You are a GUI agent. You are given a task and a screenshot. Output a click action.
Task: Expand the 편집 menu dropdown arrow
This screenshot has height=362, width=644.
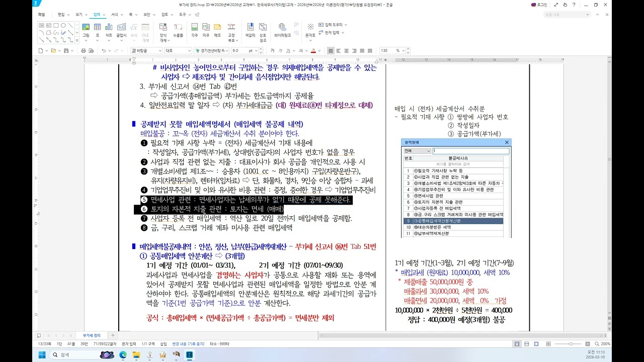coord(69,15)
